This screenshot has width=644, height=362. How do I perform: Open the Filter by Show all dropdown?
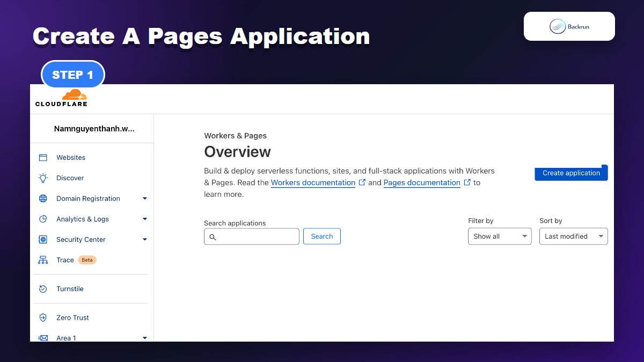500,237
